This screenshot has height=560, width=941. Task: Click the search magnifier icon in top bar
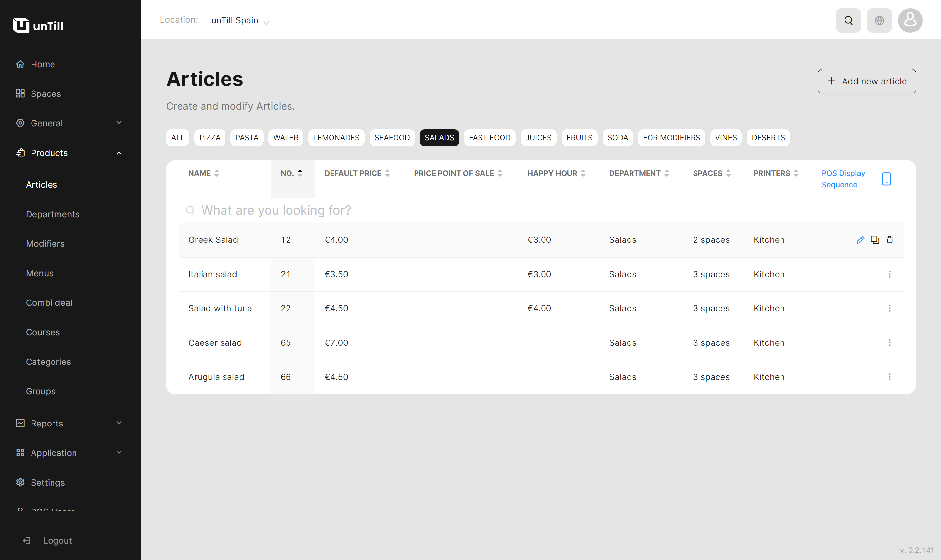click(848, 20)
